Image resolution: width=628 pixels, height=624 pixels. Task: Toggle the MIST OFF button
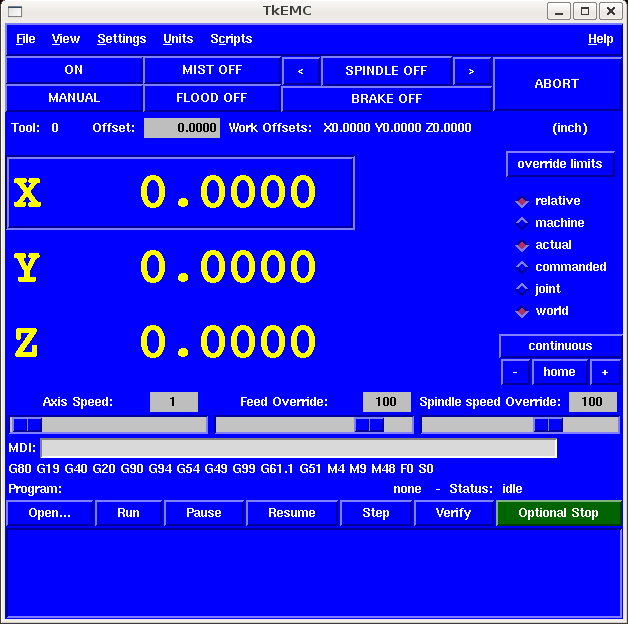click(212, 70)
